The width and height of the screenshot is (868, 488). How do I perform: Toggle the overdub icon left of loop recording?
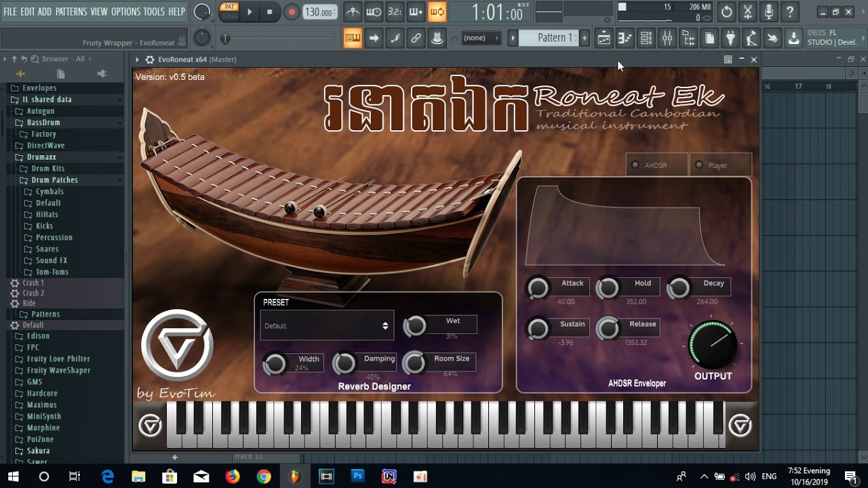click(416, 12)
